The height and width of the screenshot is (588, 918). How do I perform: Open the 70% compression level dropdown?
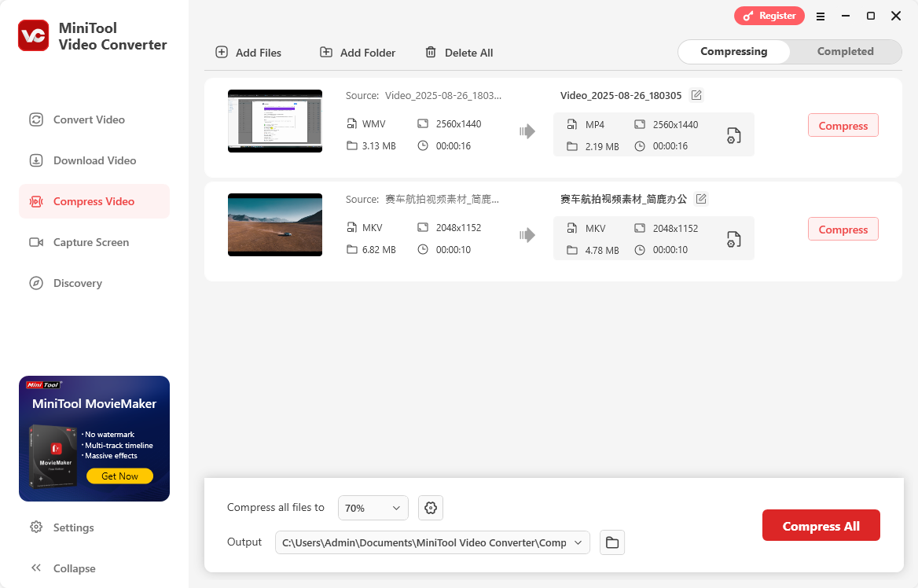coord(373,508)
